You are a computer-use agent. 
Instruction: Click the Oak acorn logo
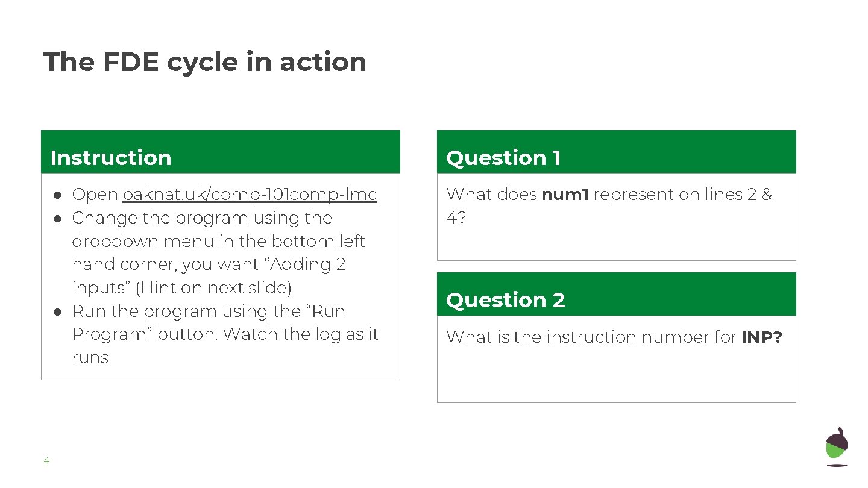(x=836, y=446)
